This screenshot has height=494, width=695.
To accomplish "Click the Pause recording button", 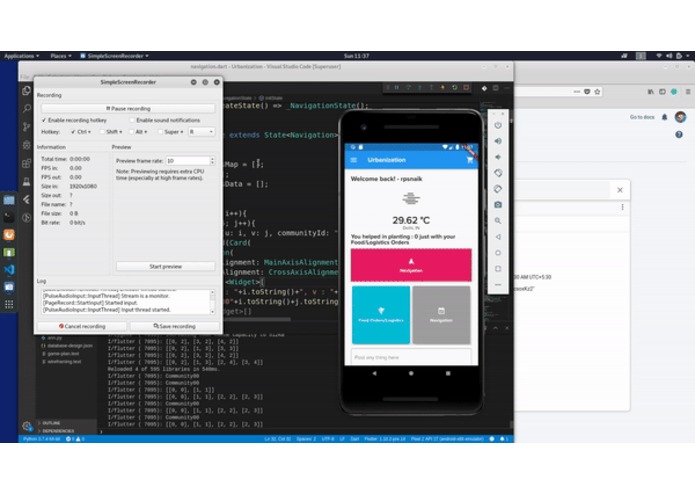I will (x=128, y=109).
